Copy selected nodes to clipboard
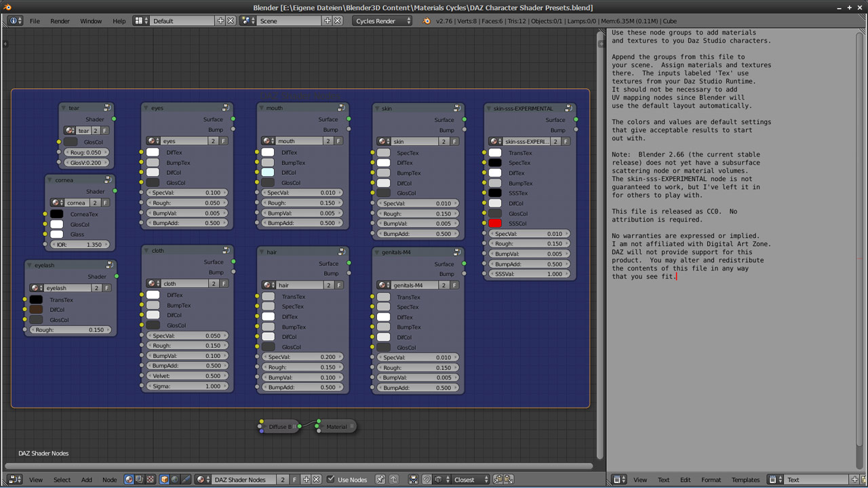This screenshot has width=868, height=488. click(498, 479)
